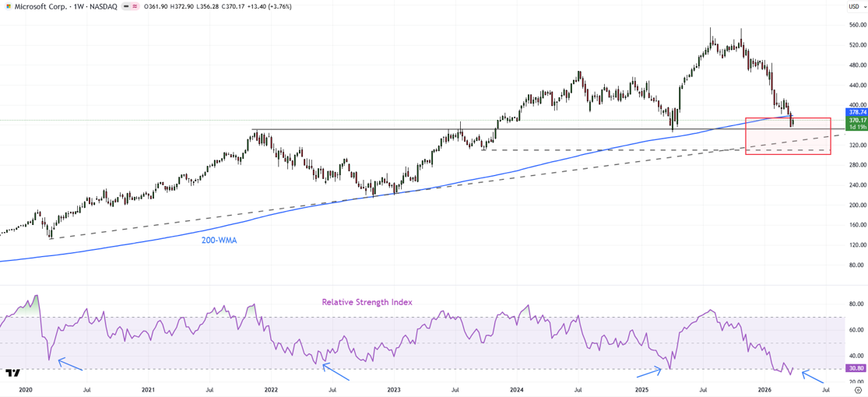Image resolution: width=868 pixels, height=397 pixels.
Task: Click the 400.00 price axis label
Action: [x=857, y=105]
